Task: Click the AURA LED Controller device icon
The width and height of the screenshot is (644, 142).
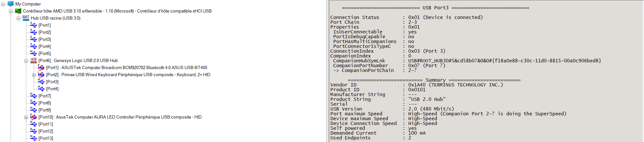Action: coord(34,117)
